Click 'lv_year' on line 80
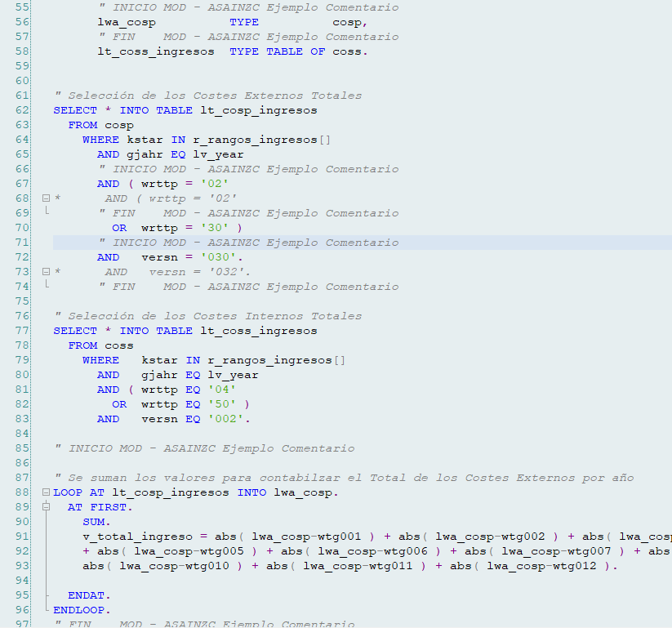672x628 pixels. pos(234,375)
